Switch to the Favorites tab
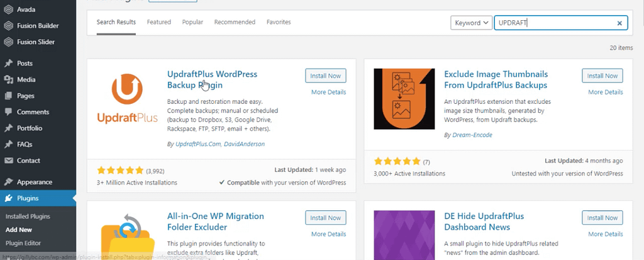 pos(279,22)
